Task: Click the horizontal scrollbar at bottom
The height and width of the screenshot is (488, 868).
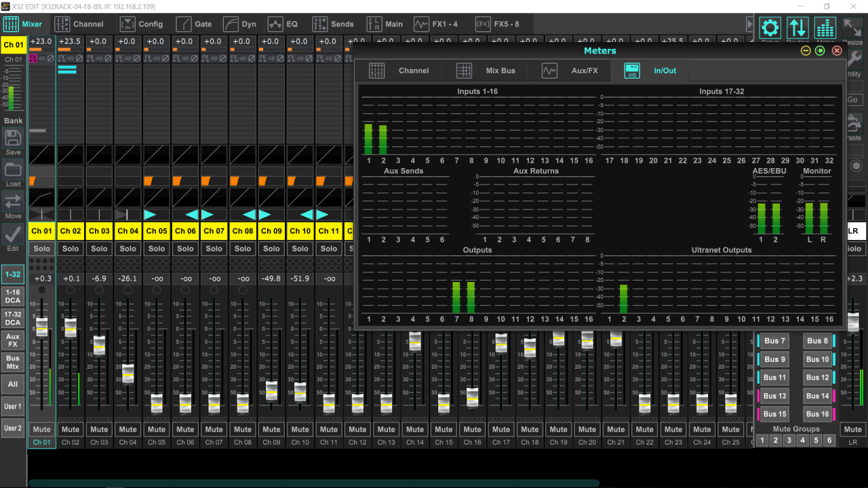Action: point(313,483)
